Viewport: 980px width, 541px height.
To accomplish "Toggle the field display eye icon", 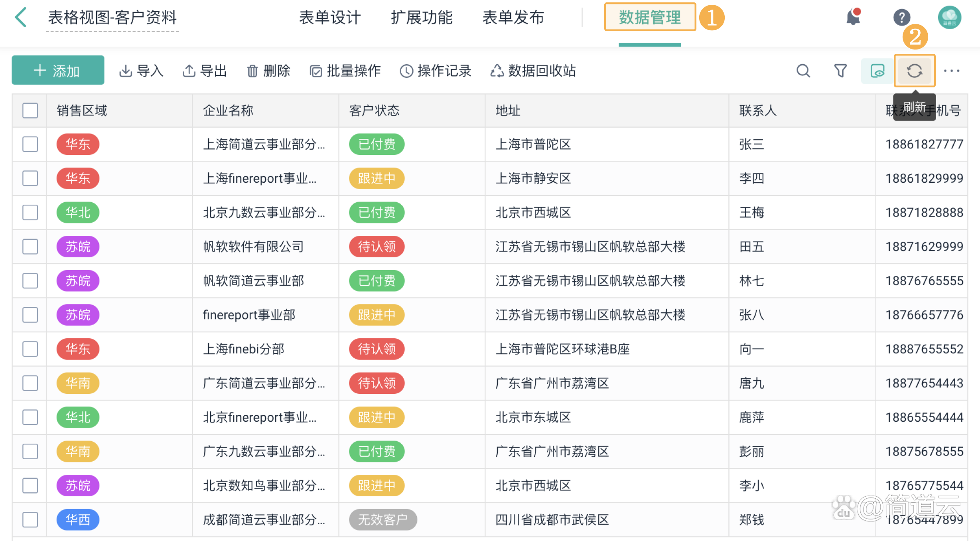I will pos(877,71).
